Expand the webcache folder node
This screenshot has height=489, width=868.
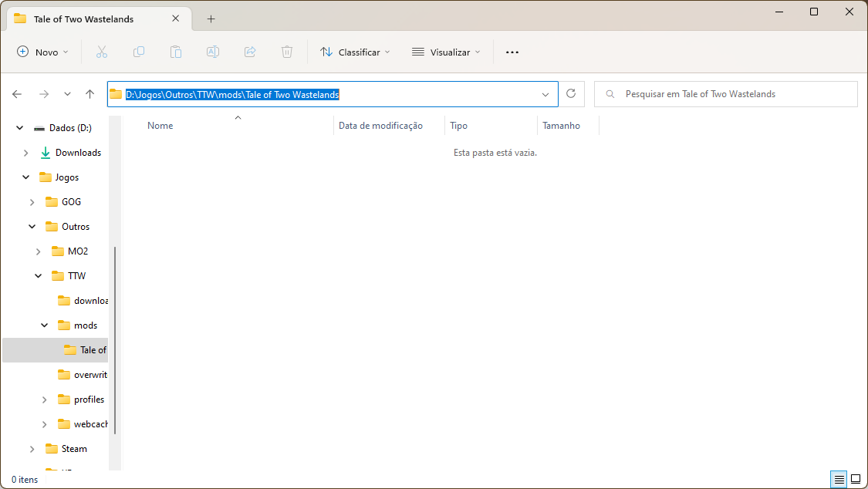(x=44, y=424)
